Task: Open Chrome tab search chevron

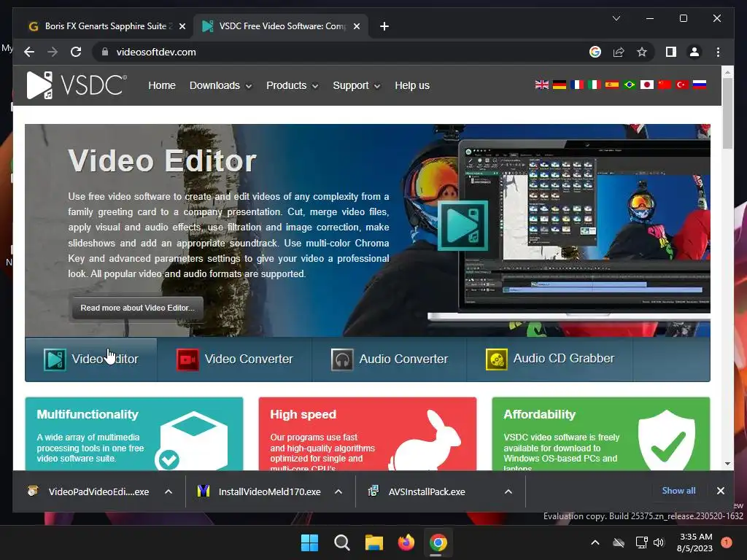Action: click(x=616, y=18)
